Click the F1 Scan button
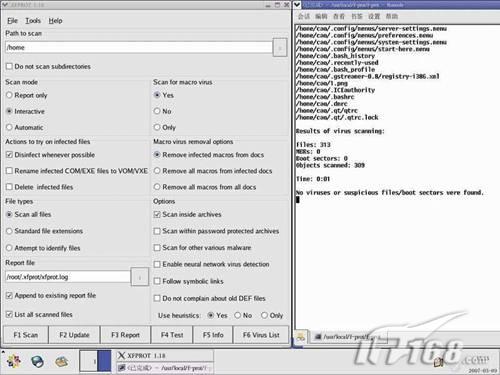 point(26,335)
